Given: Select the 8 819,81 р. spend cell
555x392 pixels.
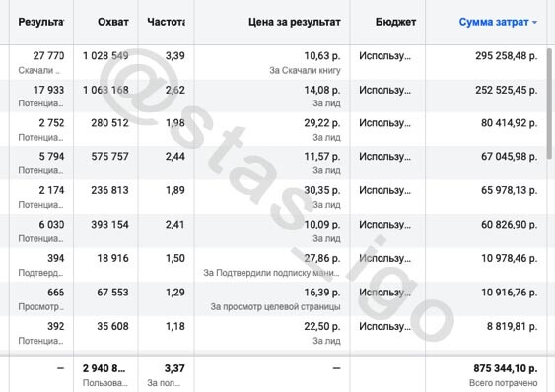Looking at the screenshot, I should click(512, 326).
